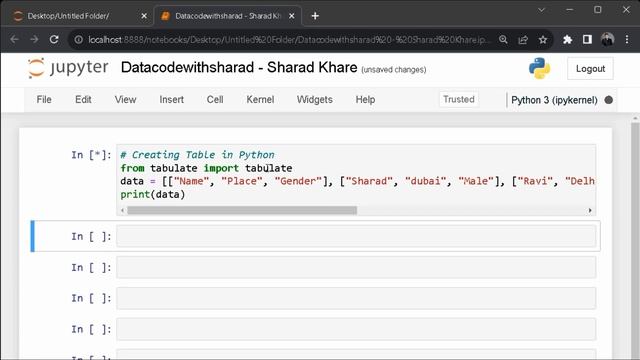Click the 'from tabulate import tabulate' line
Screen dimensions: 640x360
(206, 168)
